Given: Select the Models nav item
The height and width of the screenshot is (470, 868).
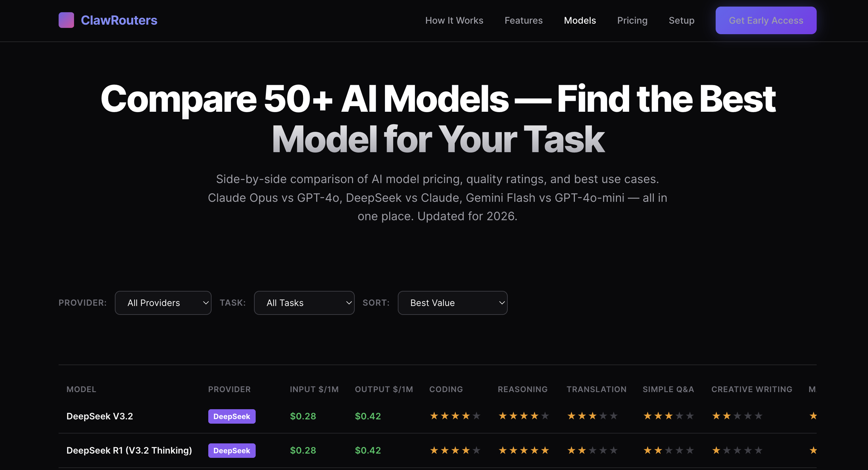Looking at the screenshot, I should pyautogui.click(x=579, y=20).
